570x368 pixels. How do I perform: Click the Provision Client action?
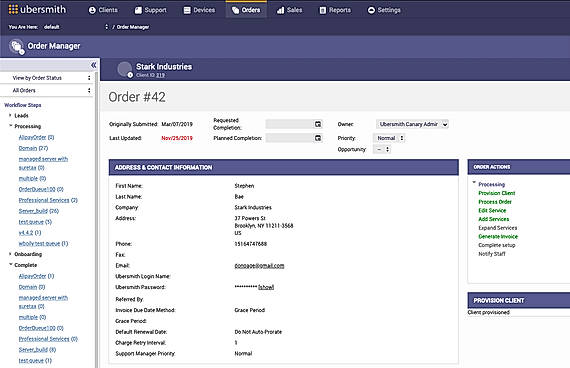point(497,193)
